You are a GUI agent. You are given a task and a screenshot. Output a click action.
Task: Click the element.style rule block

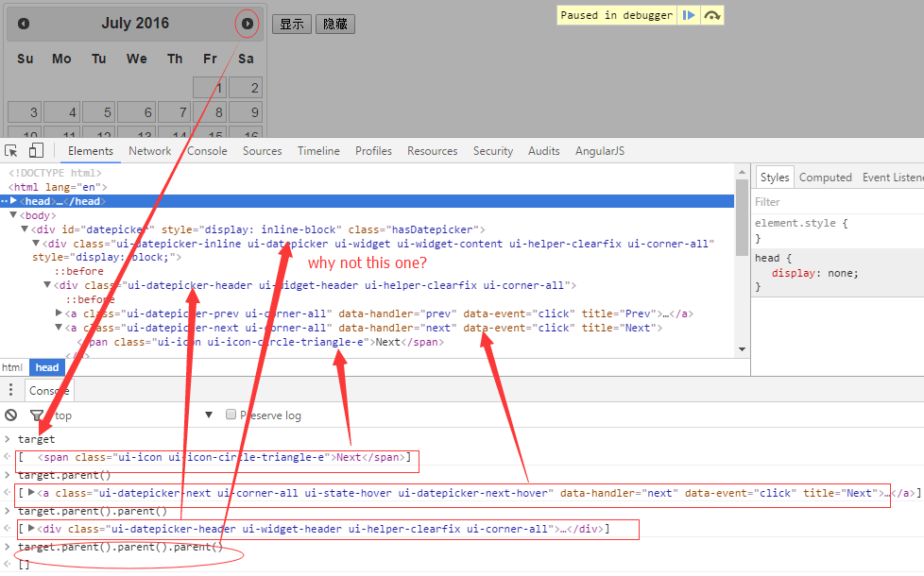(x=837, y=230)
